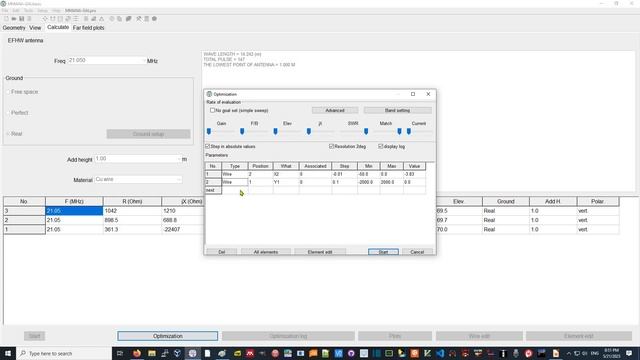Open Task View on the taskbar
This screenshot has height=360, width=640.
pyautogui.click(x=120, y=353)
